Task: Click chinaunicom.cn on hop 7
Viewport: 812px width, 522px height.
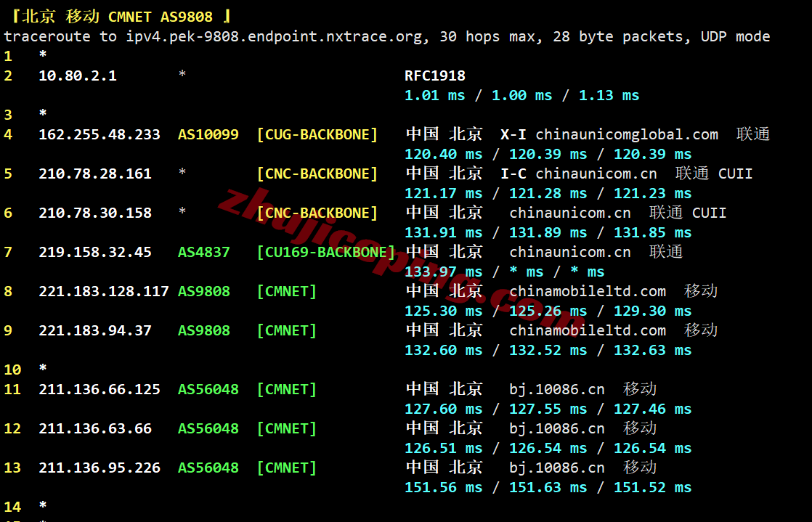Action: point(570,252)
